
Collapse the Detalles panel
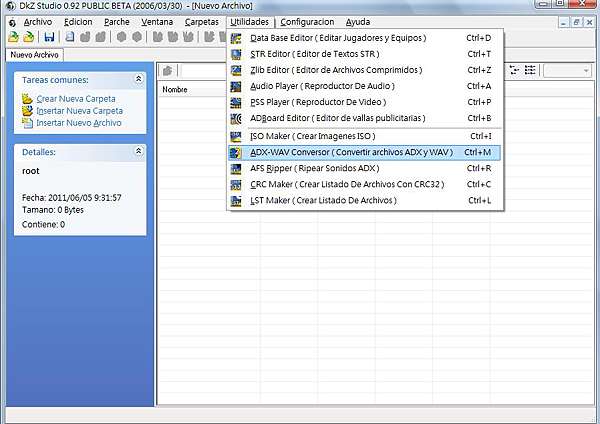[x=139, y=152]
